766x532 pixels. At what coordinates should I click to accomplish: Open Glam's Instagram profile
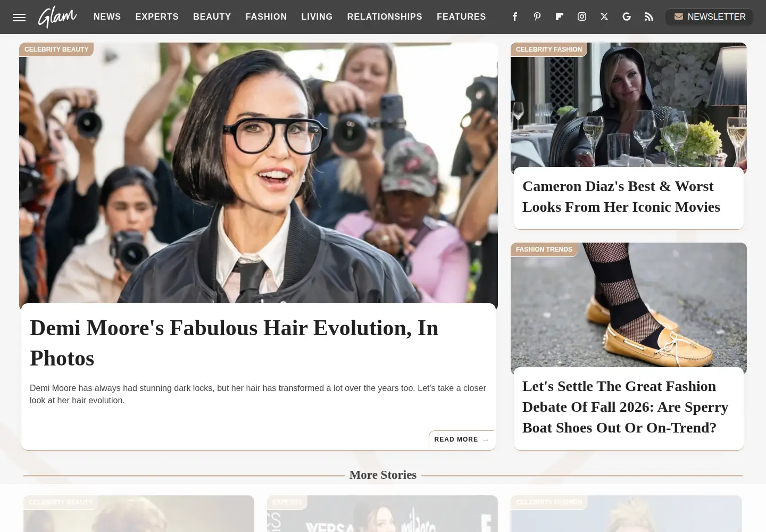click(x=582, y=16)
